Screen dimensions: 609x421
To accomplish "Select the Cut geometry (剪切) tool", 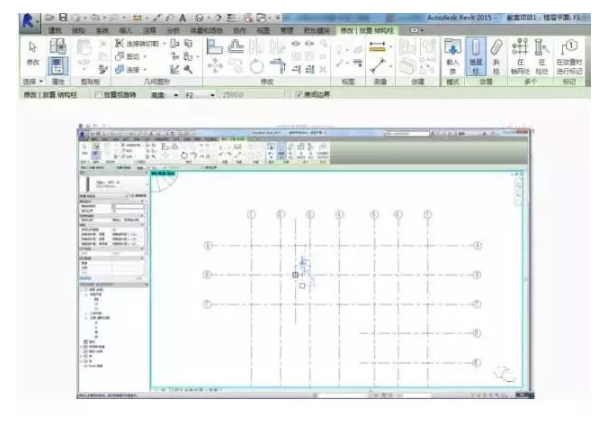I will [128, 57].
